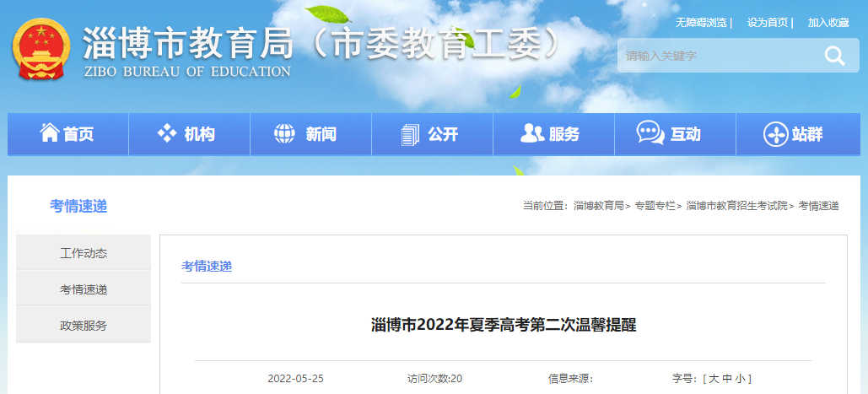Click the 无障碍浏览 link
The width and height of the screenshot is (868, 394).
pyautogui.click(x=701, y=23)
